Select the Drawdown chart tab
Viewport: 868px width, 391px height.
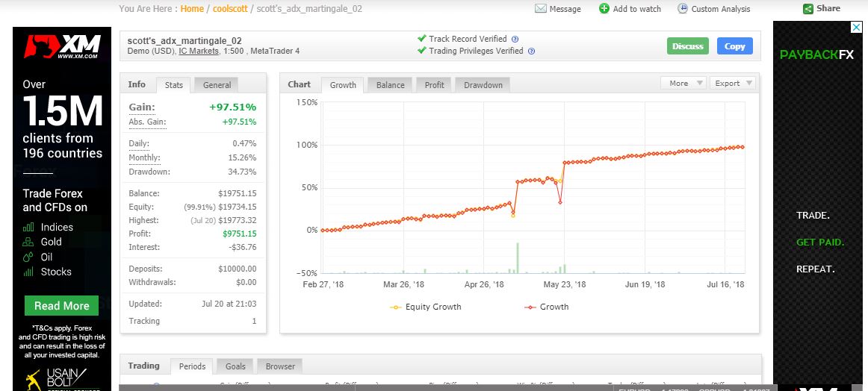(x=483, y=85)
